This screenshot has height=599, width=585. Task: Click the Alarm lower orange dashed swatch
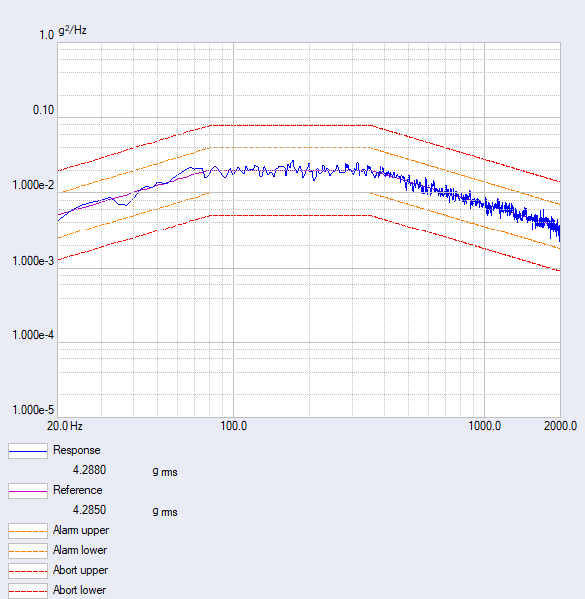28,551
